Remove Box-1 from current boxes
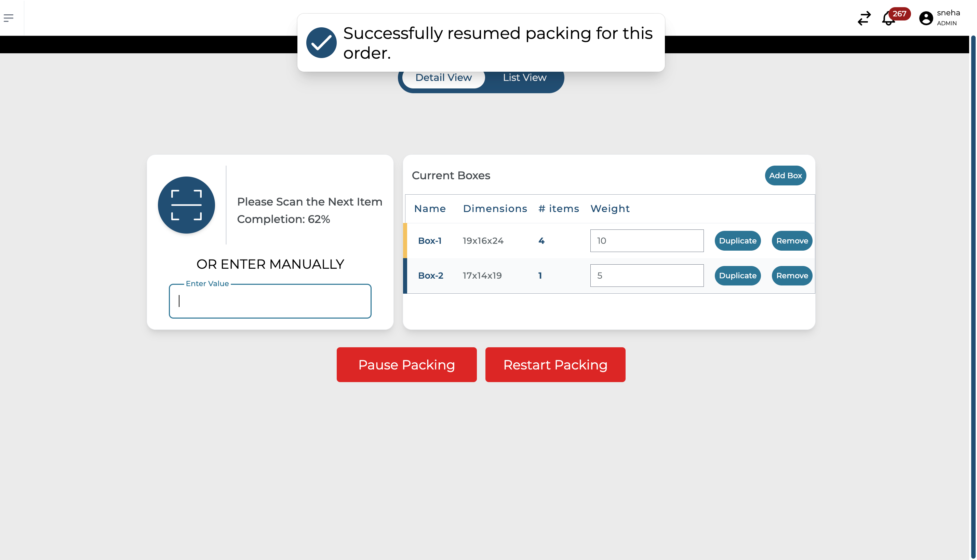Screen dimensions: 977x560 click(x=791, y=241)
